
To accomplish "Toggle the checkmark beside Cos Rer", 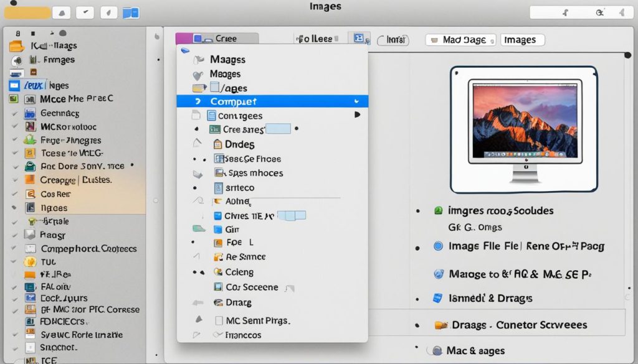I will click(15, 194).
